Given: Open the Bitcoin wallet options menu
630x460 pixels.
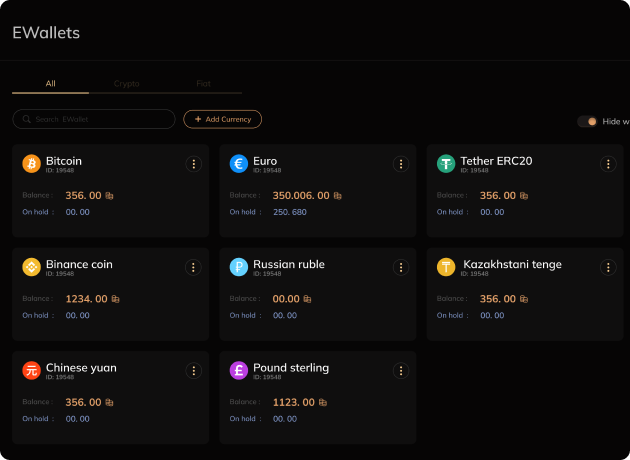Looking at the screenshot, I should point(194,164).
